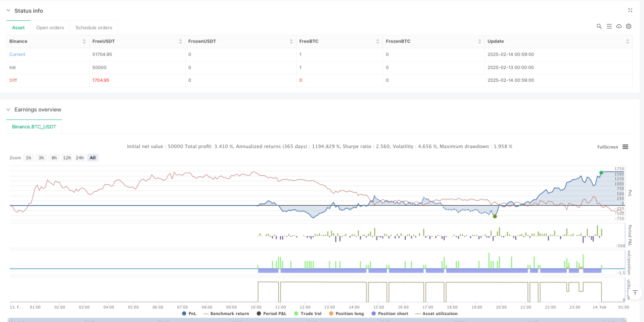Click the chart statistics summary line
Screen dimensions: 644x322
pos(320,147)
